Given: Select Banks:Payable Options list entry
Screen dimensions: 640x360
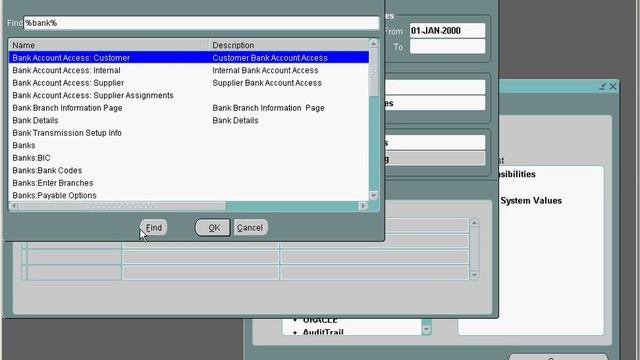Looking at the screenshot, I should click(54, 196).
